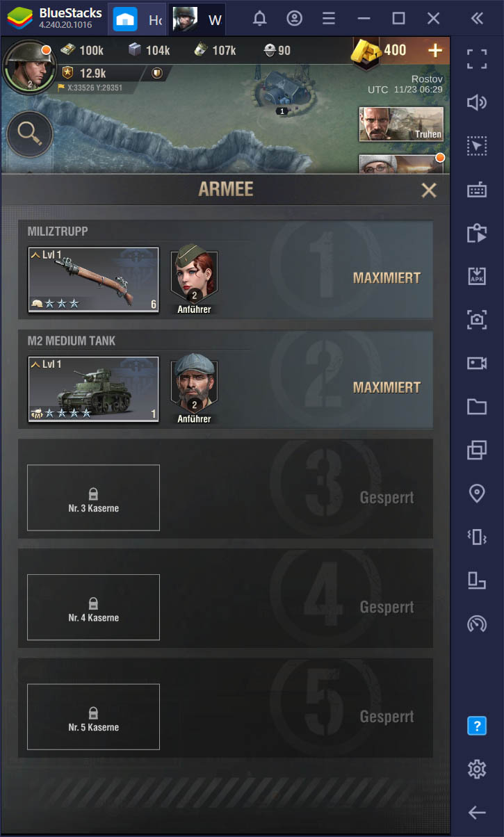Add gold with the plus icon
504x837 pixels.
point(434,50)
